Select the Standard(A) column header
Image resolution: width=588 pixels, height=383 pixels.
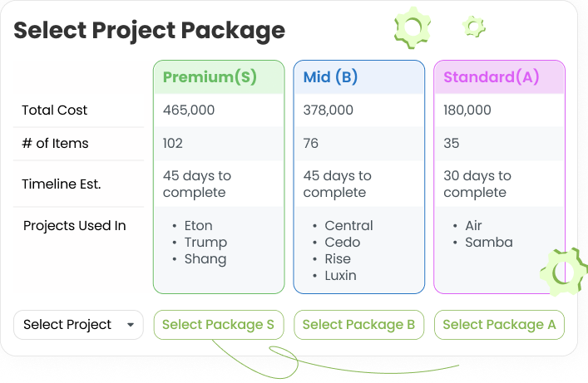click(492, 77)
